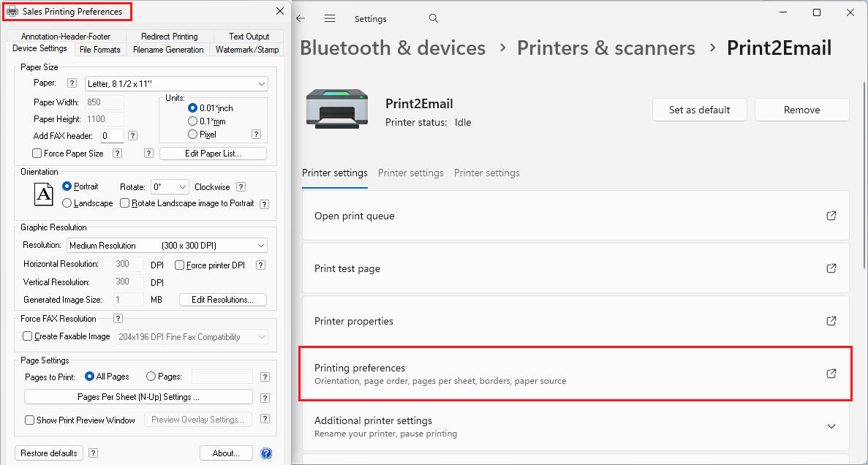Select Landscape orientation
The image size is (868, 465).
(x=67, y=203)
